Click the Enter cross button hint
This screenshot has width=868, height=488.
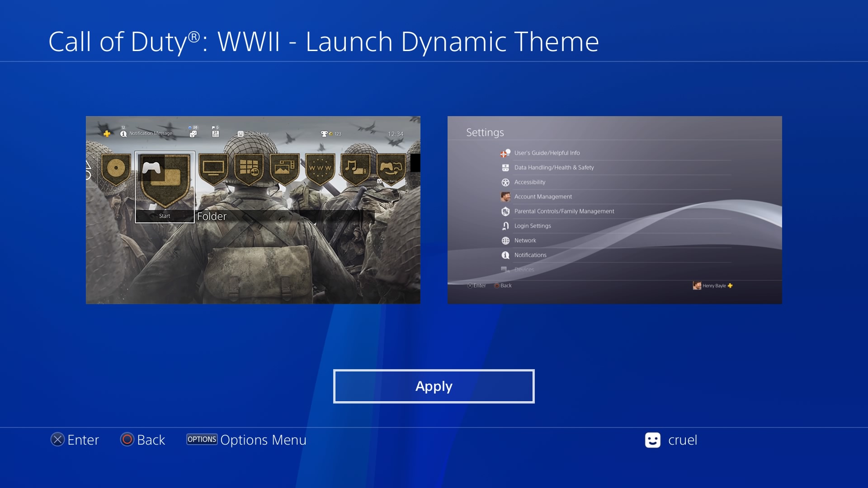(x=75, y=440)
